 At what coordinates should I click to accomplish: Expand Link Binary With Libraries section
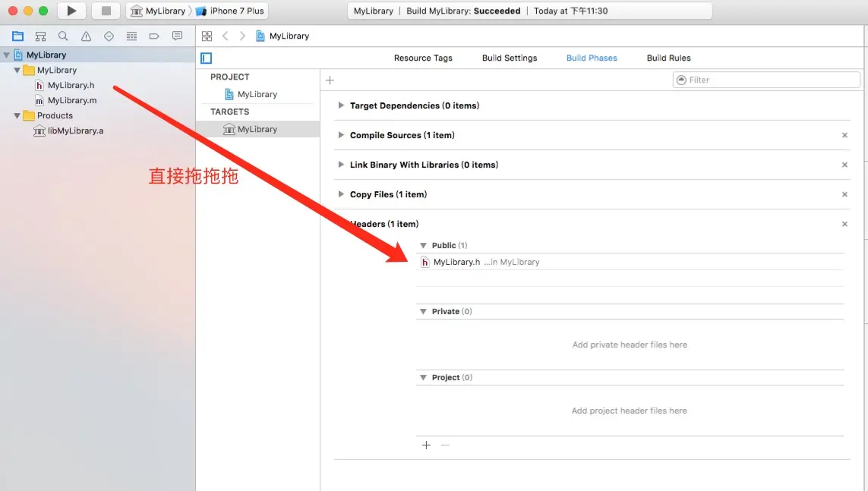(x=341, y=164)
